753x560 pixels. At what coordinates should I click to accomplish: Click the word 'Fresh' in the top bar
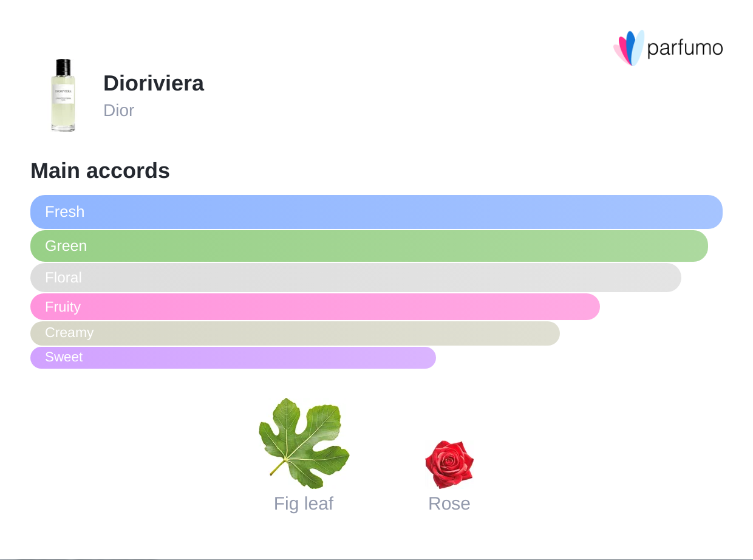[x=64, y=212]
